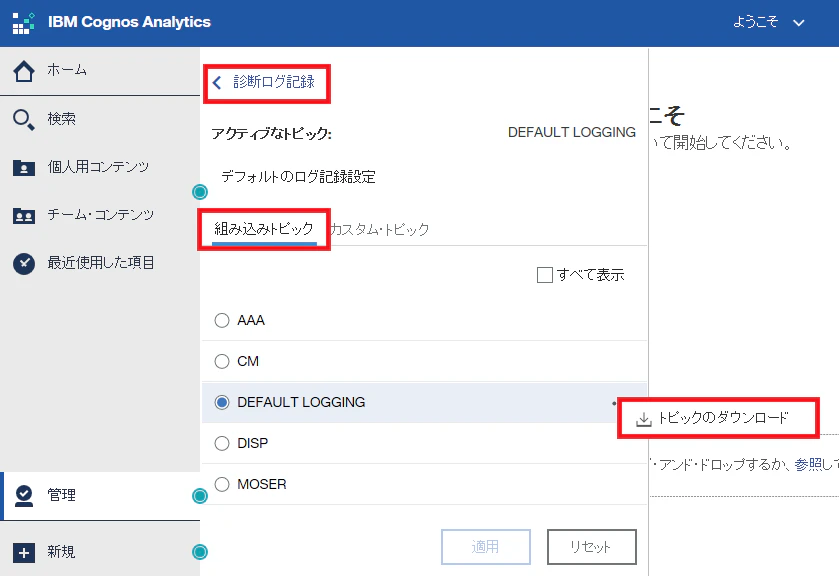Click the リセット button

click(x=592, y=547)
